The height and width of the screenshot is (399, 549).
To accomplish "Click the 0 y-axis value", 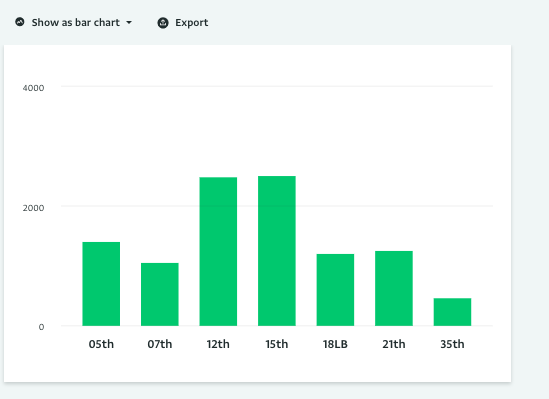I will (x=41, y=327).
